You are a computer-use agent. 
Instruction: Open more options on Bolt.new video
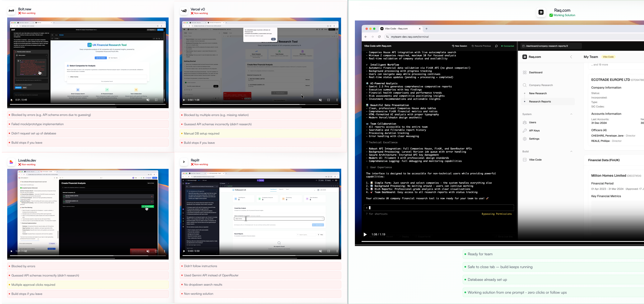[x=164, y=100]
